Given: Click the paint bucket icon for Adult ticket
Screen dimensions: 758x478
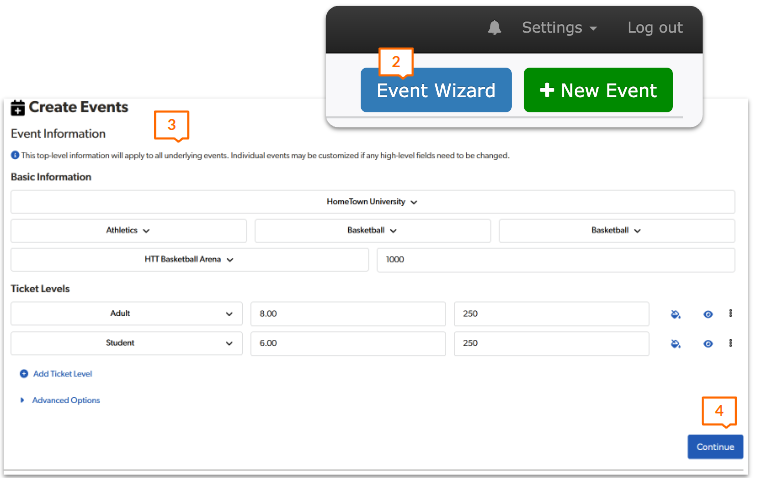Looking at the screenshot, I should coord(676,314).
